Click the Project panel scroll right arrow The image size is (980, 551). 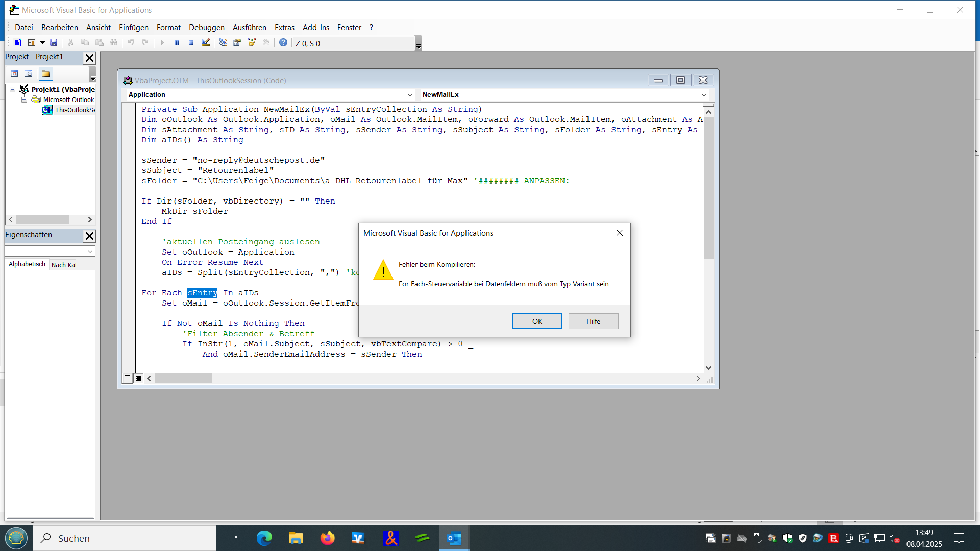(90, 219)
